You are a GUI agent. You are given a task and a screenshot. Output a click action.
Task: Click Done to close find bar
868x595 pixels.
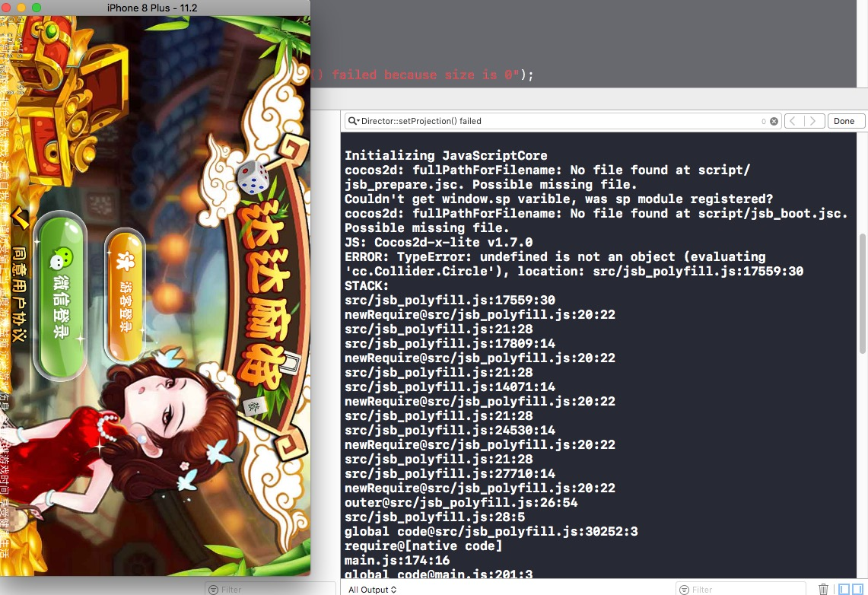point(844,121)
